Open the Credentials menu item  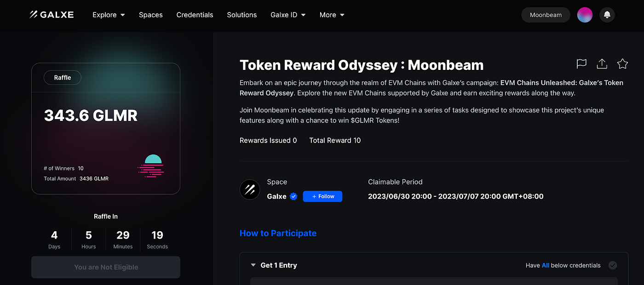tap(195, 15)
